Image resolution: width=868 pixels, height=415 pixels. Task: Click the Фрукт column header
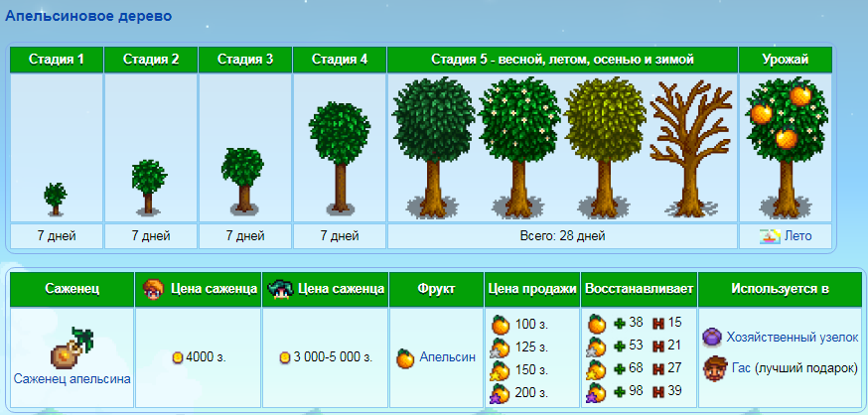[436, 289]
